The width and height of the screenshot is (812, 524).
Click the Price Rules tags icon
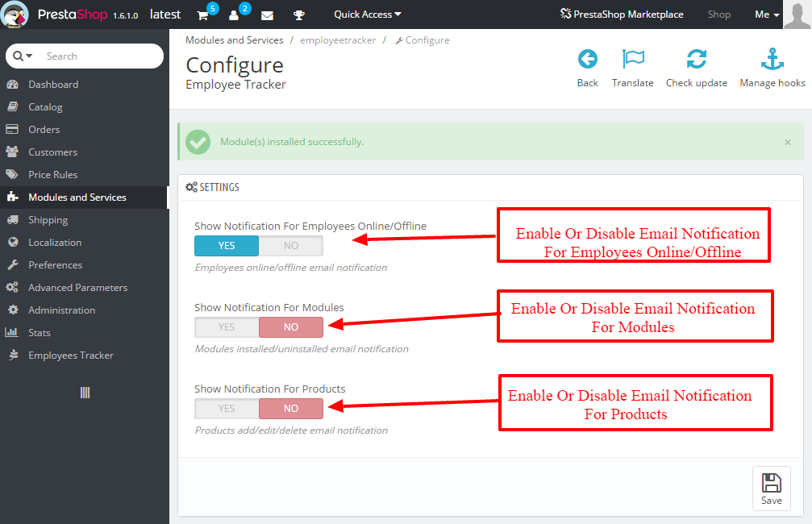[12, 174]
